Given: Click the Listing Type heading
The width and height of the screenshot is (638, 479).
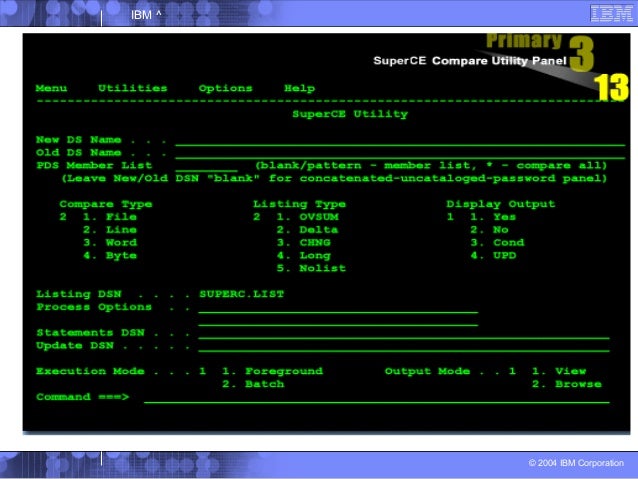Looking at the screenshot, I should (x=299, y=204).
